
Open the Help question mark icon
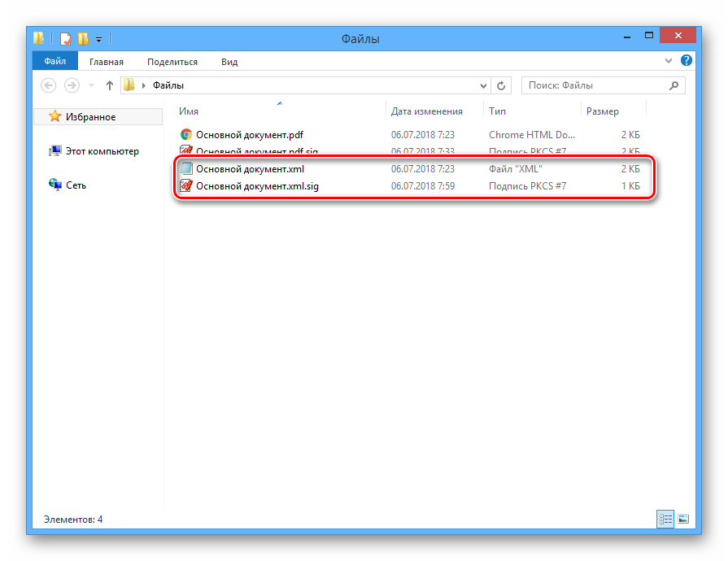pos(686,61)
